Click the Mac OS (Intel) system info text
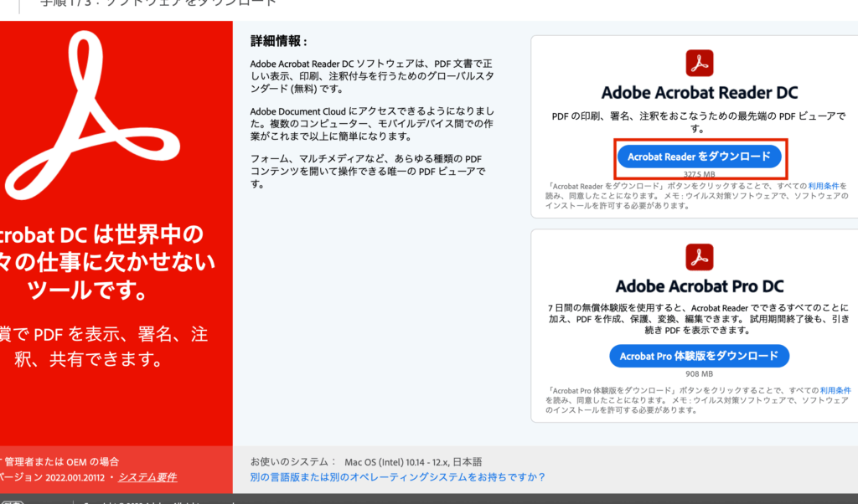 [x=413, y=461]
